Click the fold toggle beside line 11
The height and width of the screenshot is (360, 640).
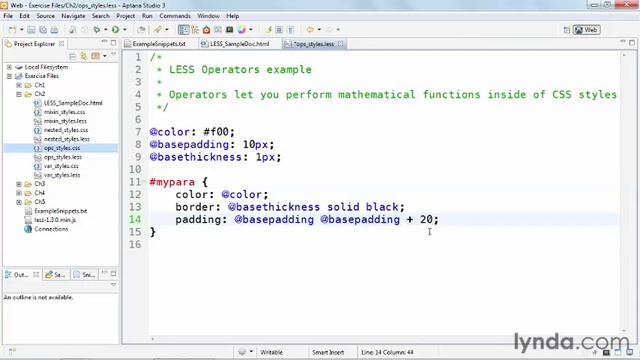click(x=145, y=182)
